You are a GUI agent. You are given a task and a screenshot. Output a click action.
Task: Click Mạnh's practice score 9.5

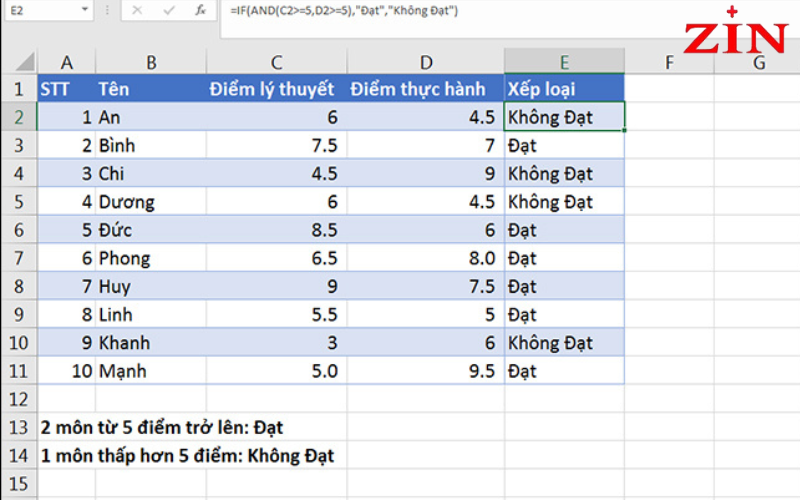coord(426,370)
